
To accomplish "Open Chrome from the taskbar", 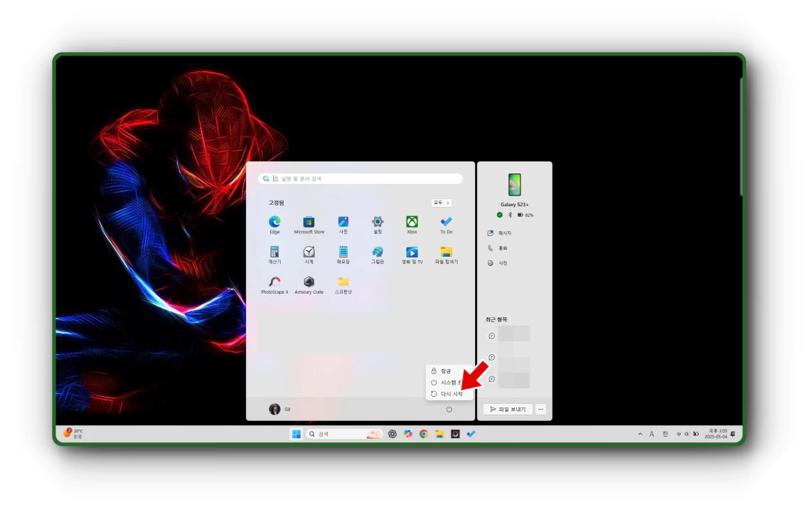I will tap(424, 434).
